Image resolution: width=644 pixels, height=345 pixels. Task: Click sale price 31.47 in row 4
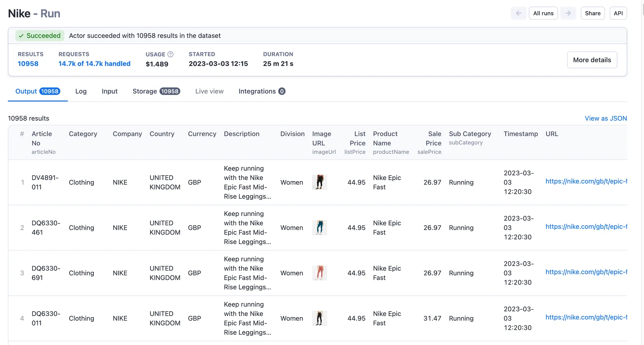(432, 319)
